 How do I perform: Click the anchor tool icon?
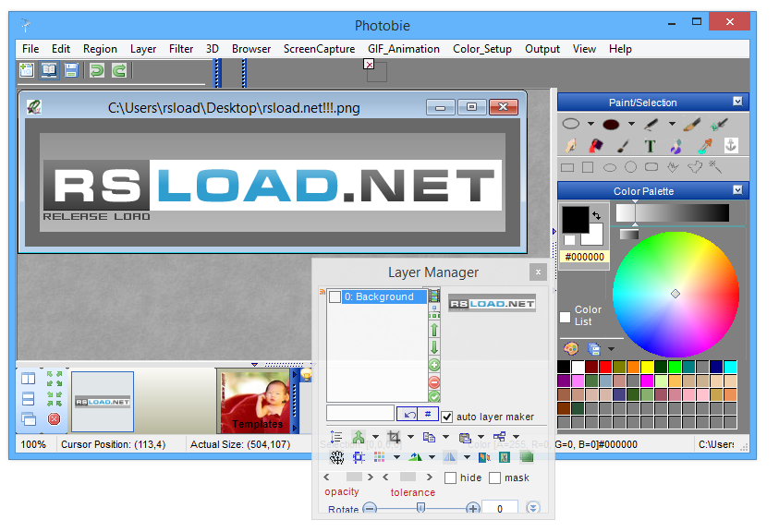point(731,145)
